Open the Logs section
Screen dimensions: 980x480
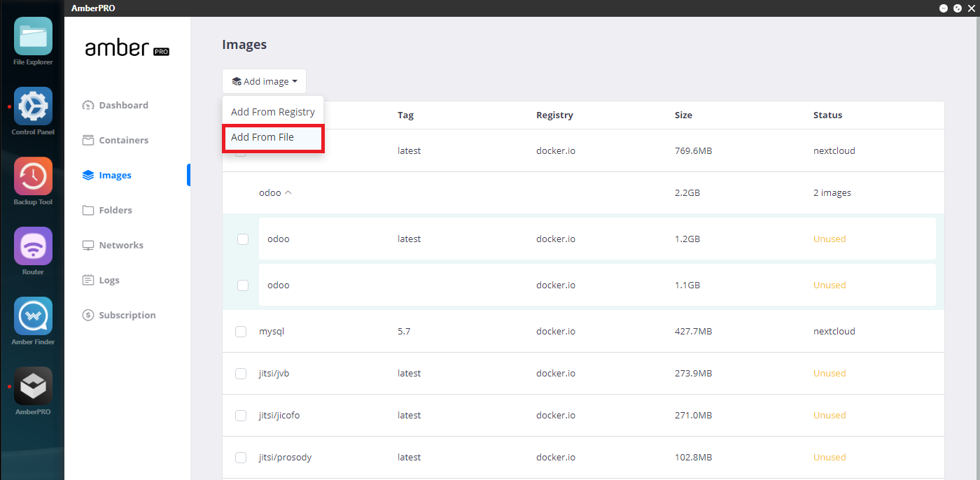point(108,281)
